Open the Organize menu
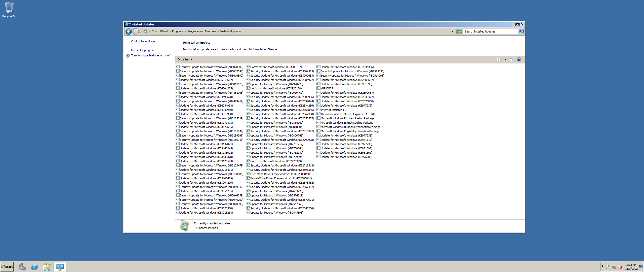 [x=185, y=59]
